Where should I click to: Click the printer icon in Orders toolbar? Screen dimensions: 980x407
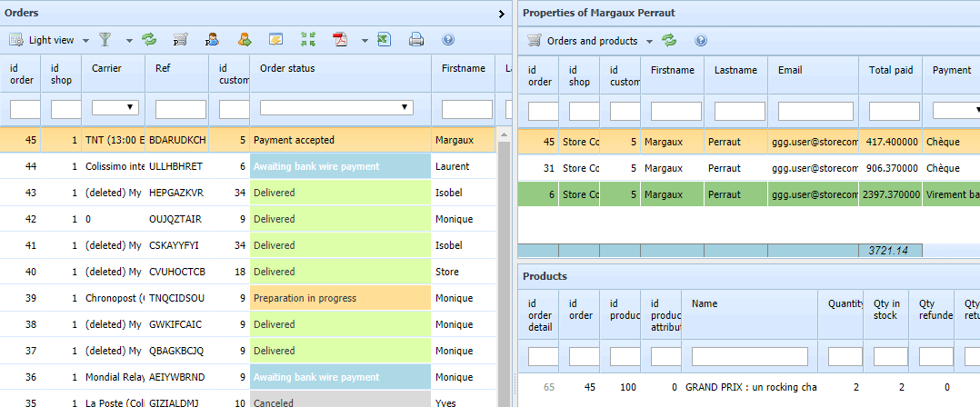coord(415,40)
